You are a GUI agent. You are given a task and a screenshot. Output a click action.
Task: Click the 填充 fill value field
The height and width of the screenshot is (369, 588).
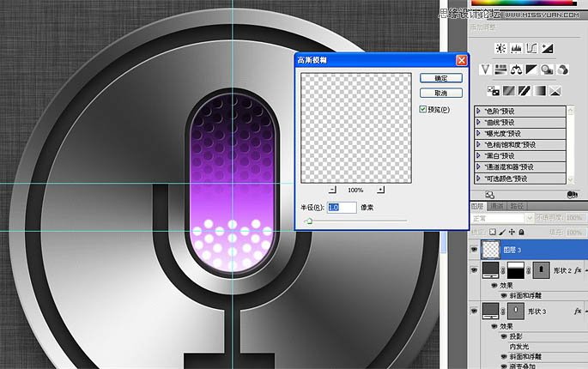[x=574, y=233]
